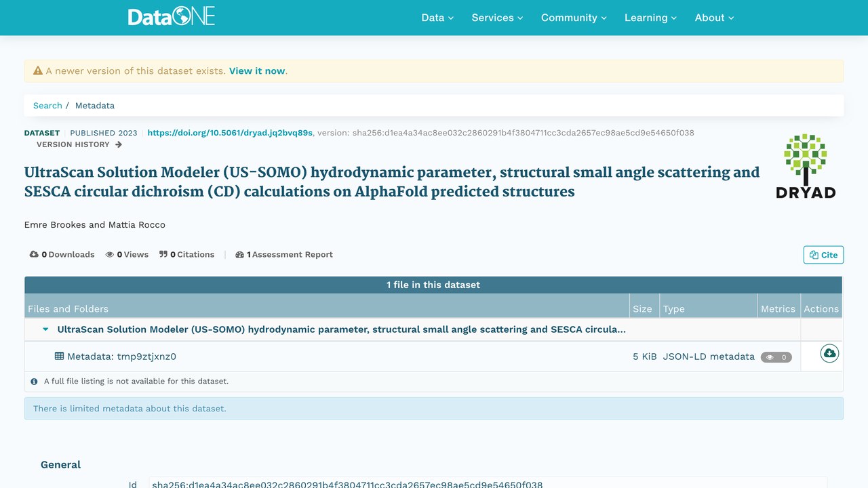
Task: Click the info icon by full file listing note
Action: [34, 382]
